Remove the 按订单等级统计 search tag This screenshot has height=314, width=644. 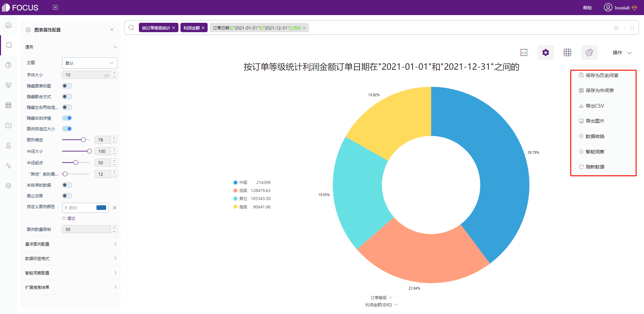click(x=174, y=28)
